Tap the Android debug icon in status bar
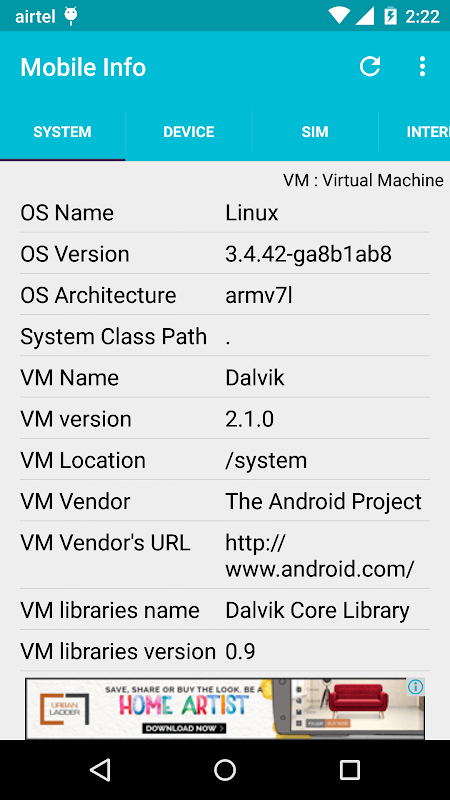The width and height of the screenshot is (450, 800). coord(70,16)
